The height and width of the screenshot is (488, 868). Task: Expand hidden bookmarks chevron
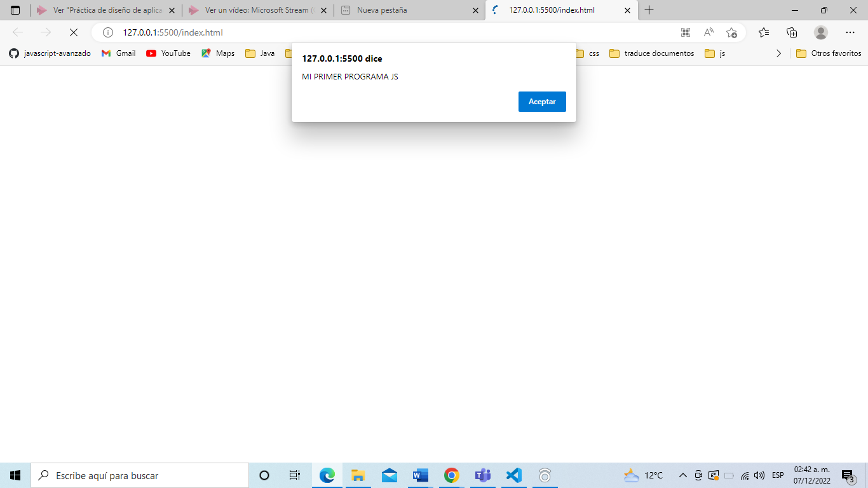(x=779, y=53)
